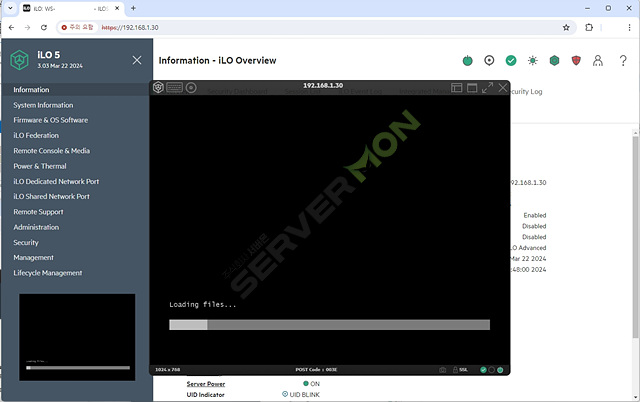Go to iLO Federation
The width and height of the screenshot is (640, 402).
tap(36, 135)
